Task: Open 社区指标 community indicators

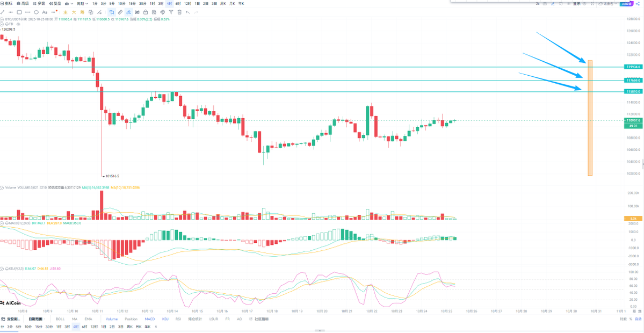Action: point(259,319)
